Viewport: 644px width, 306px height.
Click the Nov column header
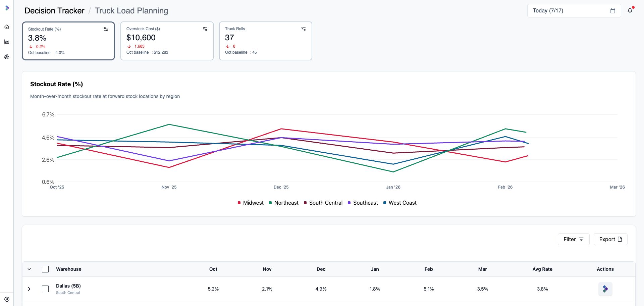coord(267,269)
